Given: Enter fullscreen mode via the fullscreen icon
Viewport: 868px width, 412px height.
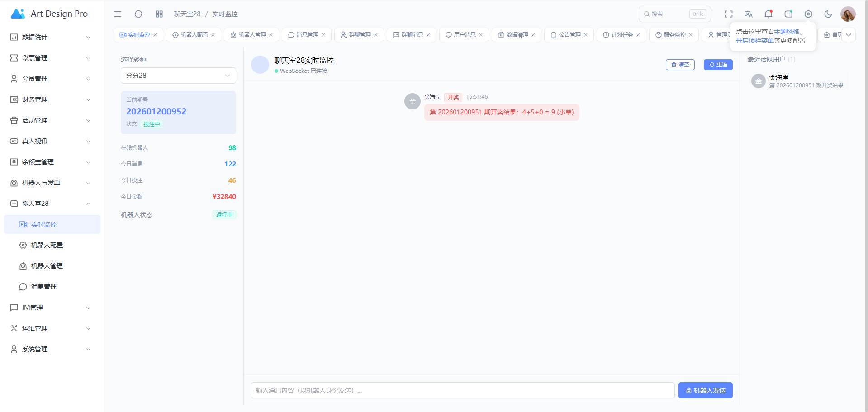Looking at the screenshot, I should click(729, 14).
